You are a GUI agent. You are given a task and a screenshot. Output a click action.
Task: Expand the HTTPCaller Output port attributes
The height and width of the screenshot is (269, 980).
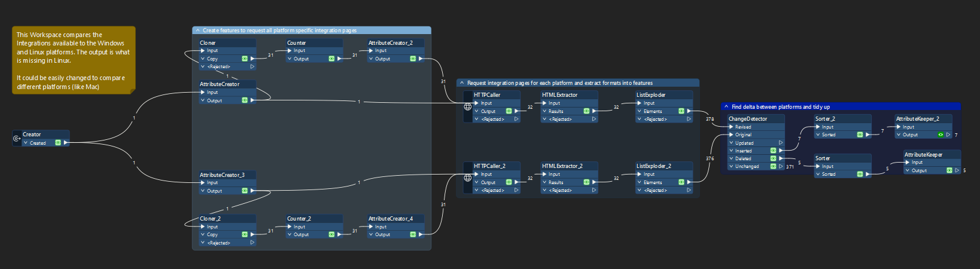tap(476, 111)
